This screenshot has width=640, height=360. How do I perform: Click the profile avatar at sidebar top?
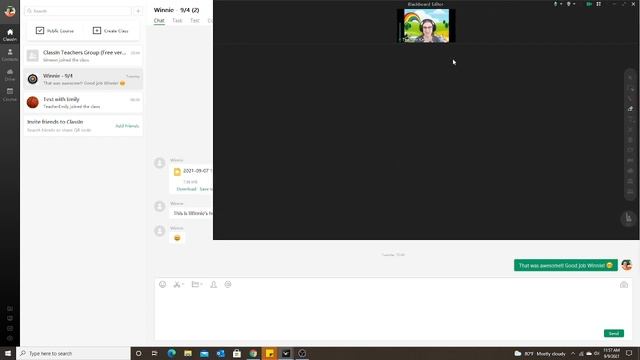[10, 11]
